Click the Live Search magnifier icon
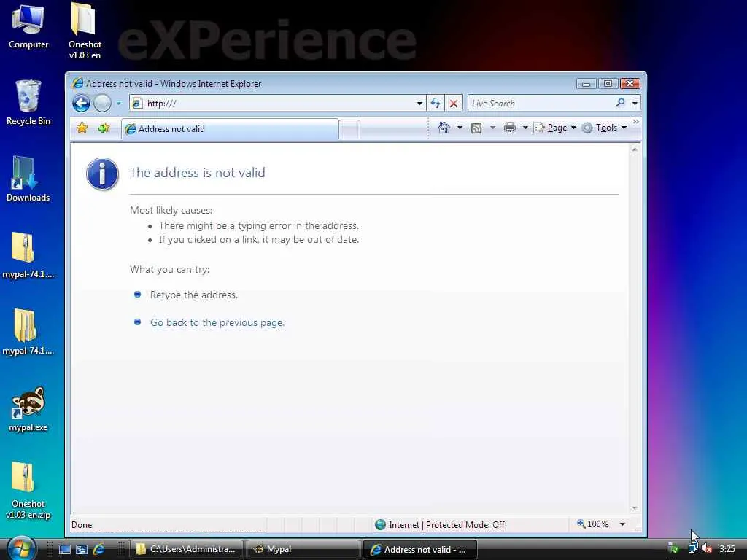 click(x=620, y=103)
